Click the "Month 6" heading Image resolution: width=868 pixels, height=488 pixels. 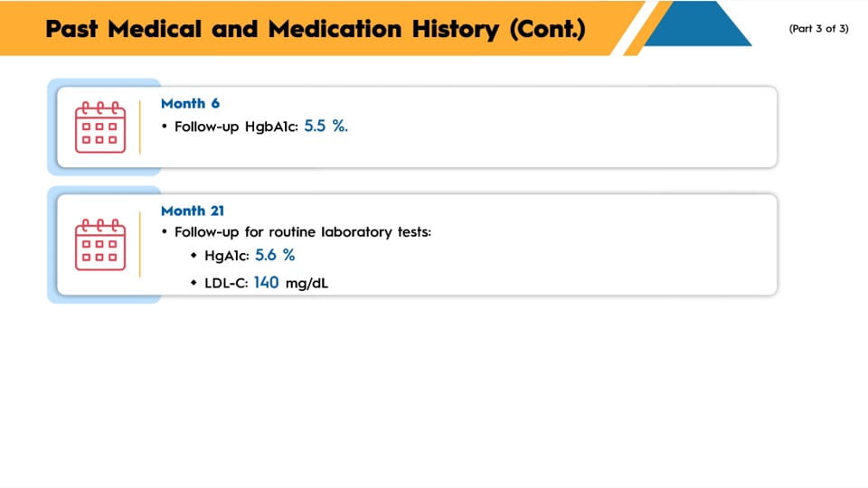click(190, 103)
